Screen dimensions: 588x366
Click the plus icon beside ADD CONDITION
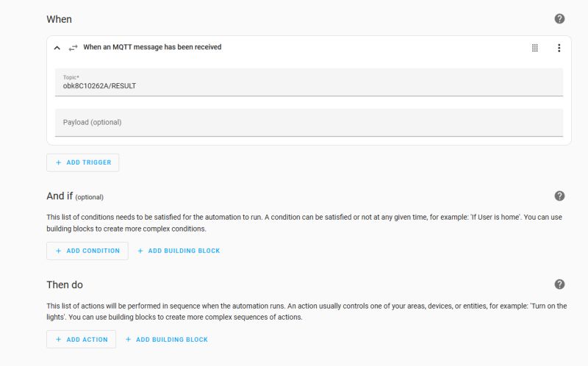pyautogui.click(x=59, y=251)
